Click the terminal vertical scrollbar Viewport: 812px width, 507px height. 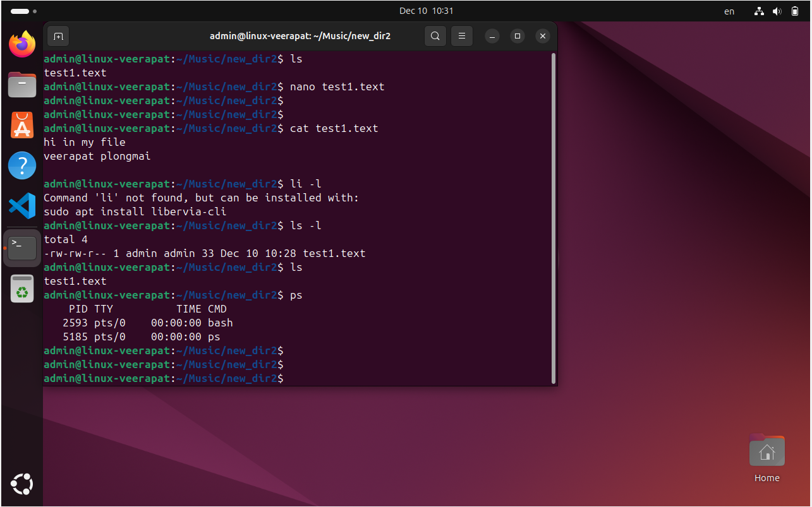[x=554, y=218]
